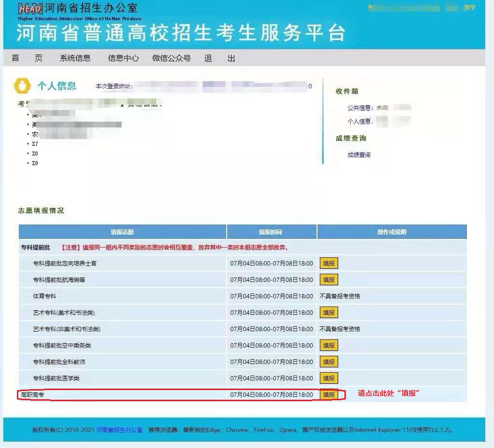494x448 pixels.
Task: Click the HEAO logo in the header
Action: (30, 9)
